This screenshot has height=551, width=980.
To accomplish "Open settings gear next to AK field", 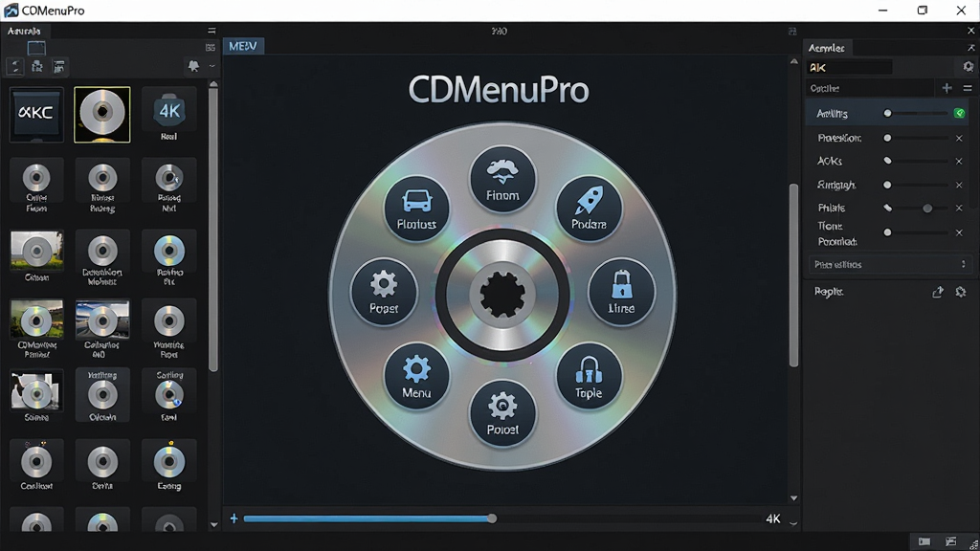I will pos(969,67).
